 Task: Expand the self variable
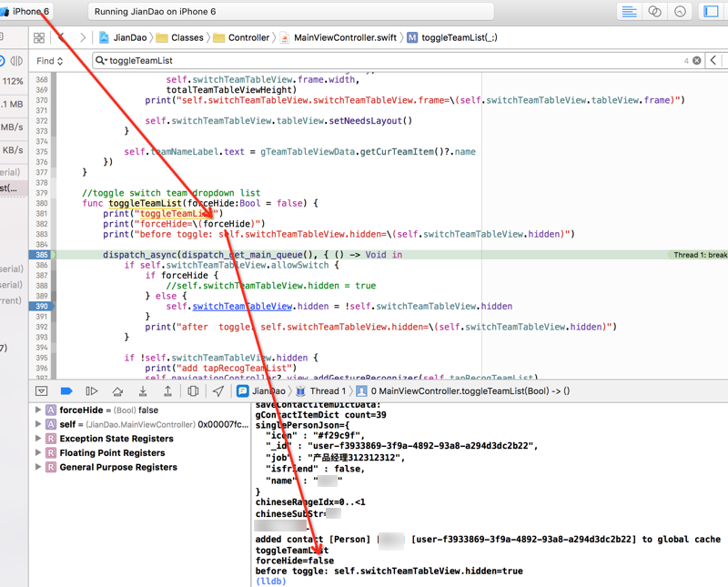tap(38, 424)
